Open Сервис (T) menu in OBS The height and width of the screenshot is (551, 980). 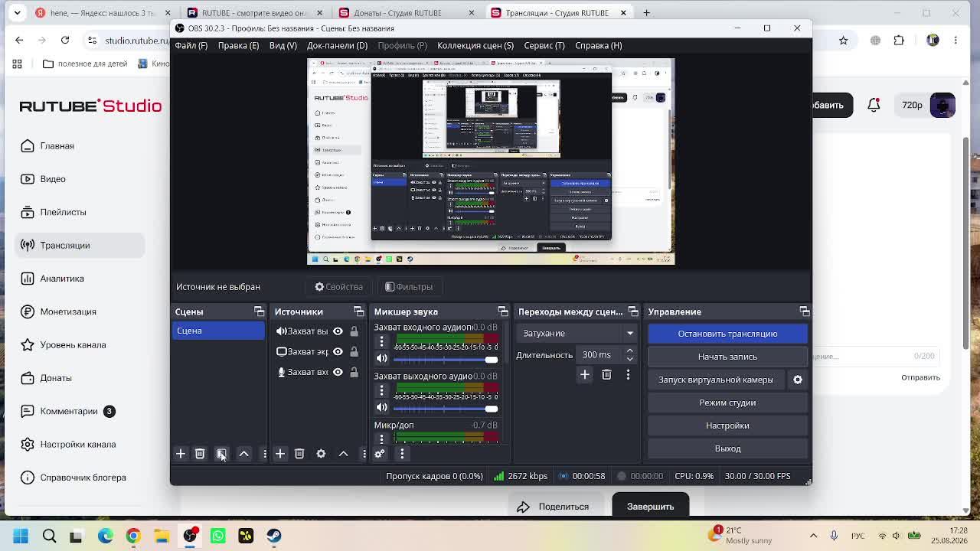point(544,45)
